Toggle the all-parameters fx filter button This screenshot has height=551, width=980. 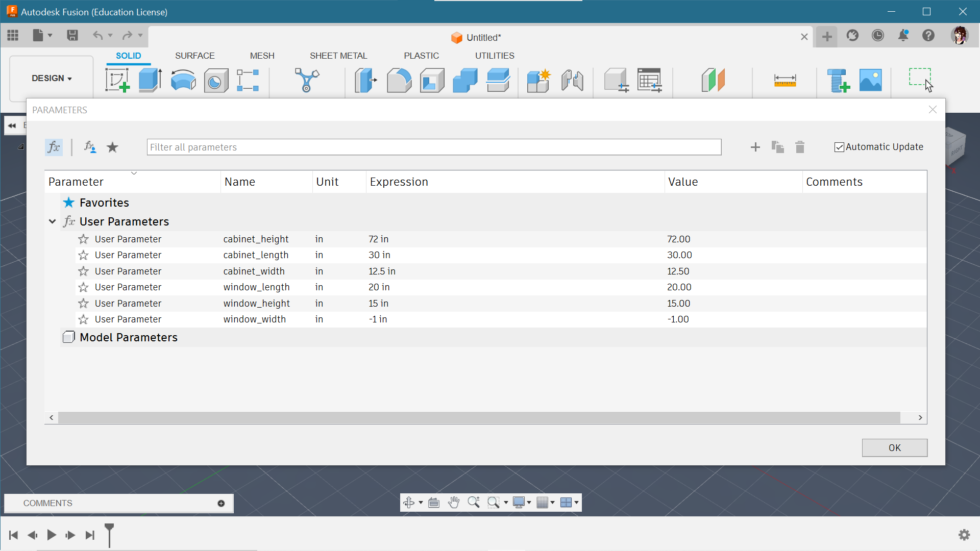pos(54,147)
